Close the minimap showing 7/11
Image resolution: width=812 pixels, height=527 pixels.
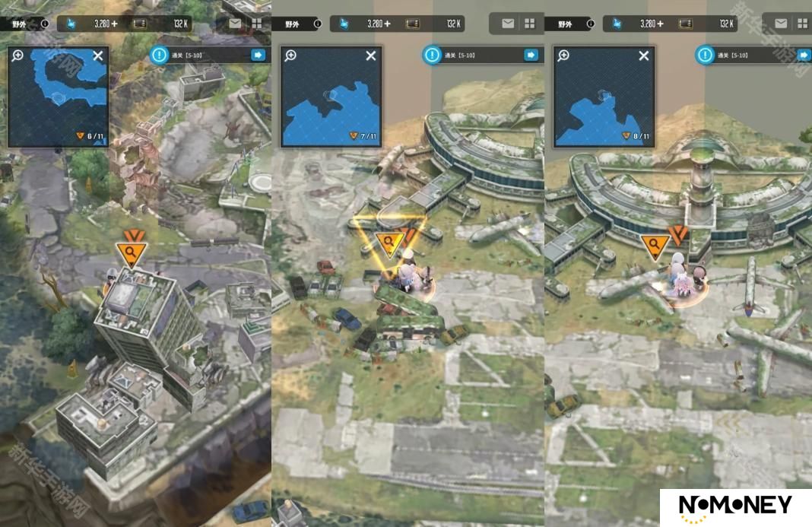(371, 56)
